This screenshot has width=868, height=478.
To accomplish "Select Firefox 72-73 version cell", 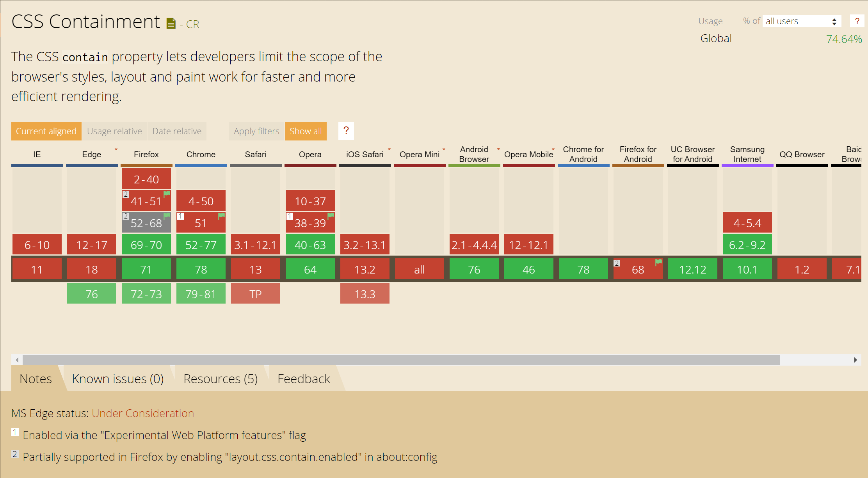I will pyautogui.click(x=146, y=293).
